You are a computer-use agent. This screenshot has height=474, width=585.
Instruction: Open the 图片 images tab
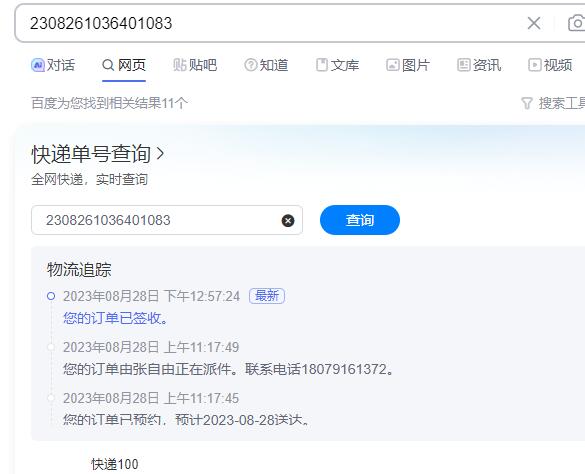click(408, 65)
